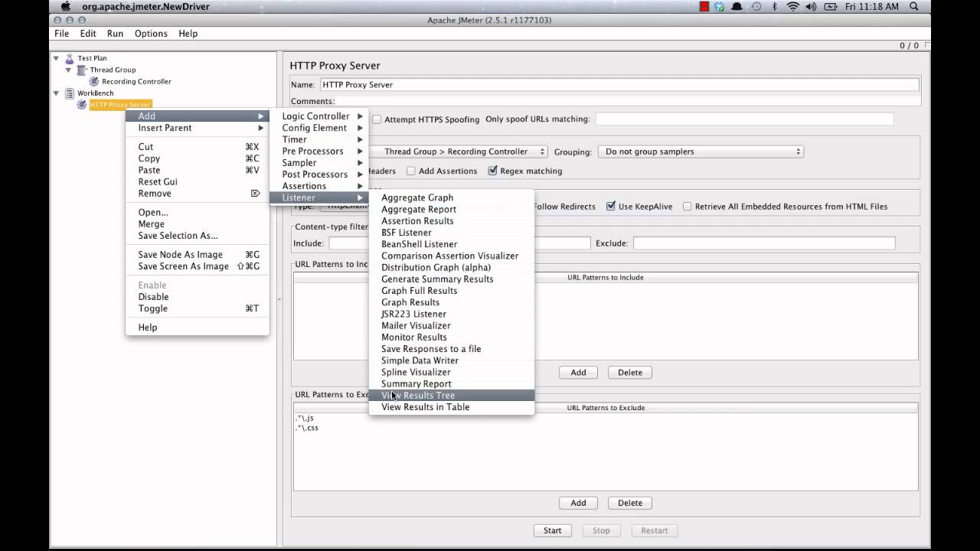This screenshot has height=551, width=980.
Task: Click Start button for proxy server
Action: click(553, 530)
